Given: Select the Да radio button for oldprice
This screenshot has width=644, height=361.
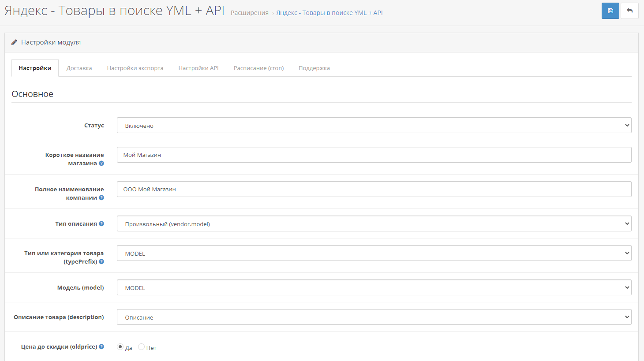Looking at the screenshot, I should coord(120,347).
